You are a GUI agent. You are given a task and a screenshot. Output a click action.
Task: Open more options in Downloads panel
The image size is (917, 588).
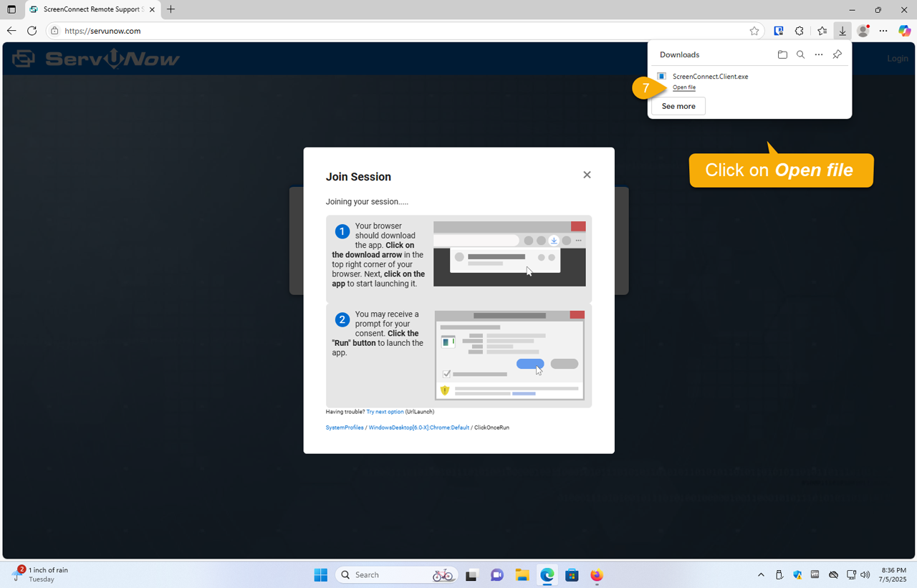pyautogui.click(x=819, y=54)
